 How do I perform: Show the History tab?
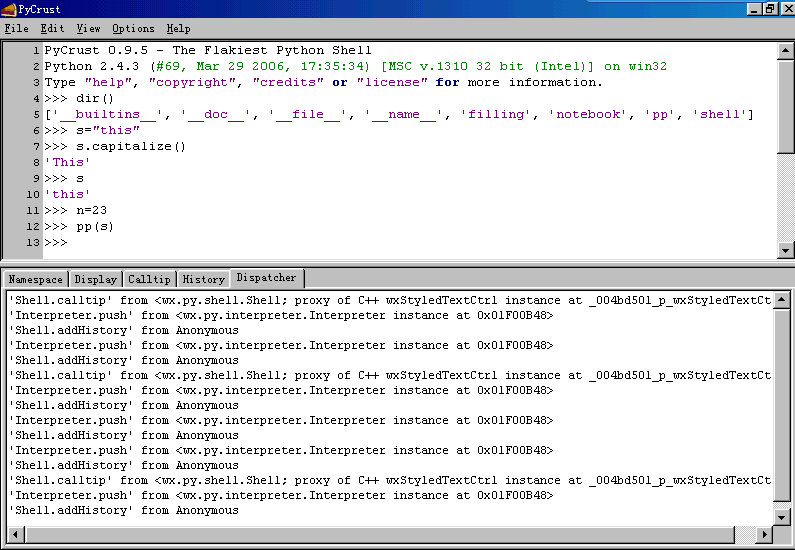(x=203, y=279)
